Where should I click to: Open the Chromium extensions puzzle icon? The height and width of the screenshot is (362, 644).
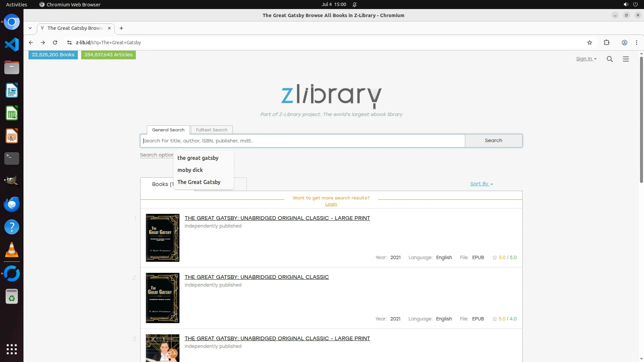pyautogui.click(x=606, y=43)
